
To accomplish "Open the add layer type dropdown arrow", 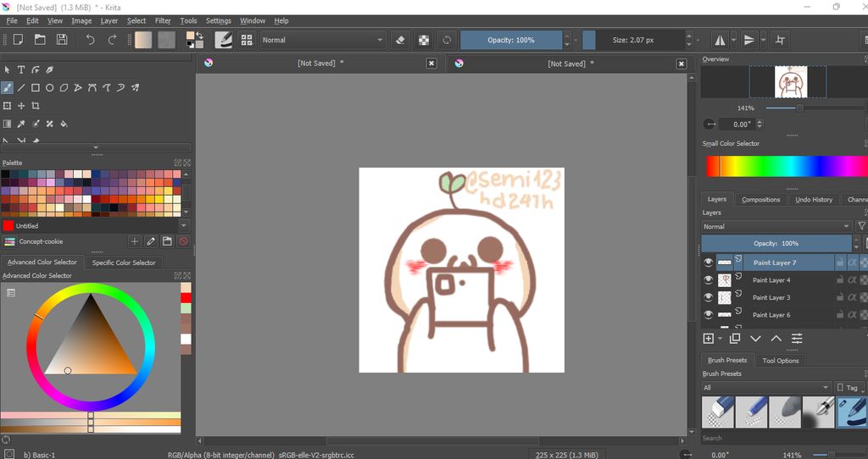I will [x=720, y=339].
